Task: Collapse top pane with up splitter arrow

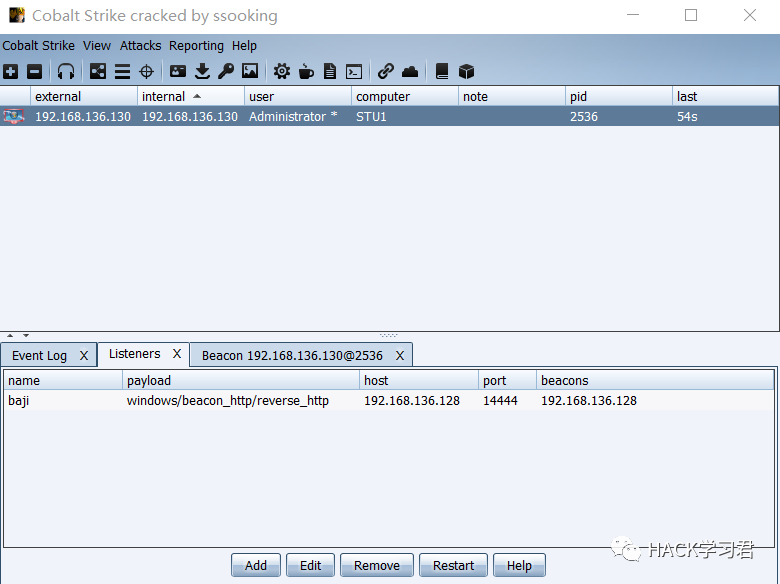Action: tap(10, 335)
